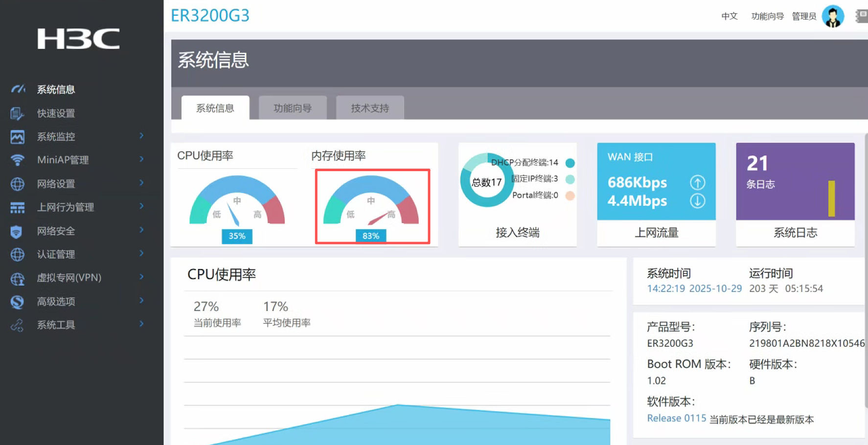Click the Network Security shield icon
The height and width of the screenshot is (445, 868).
point(17,231)
